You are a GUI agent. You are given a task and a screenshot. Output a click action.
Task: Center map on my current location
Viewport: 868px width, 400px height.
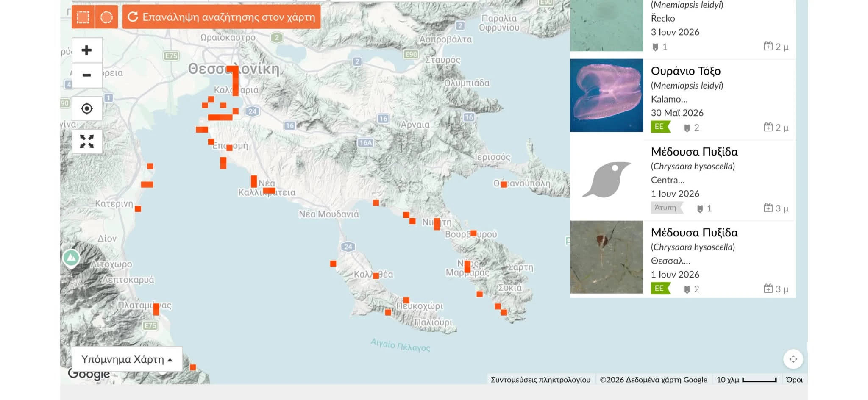pos(87,108)
